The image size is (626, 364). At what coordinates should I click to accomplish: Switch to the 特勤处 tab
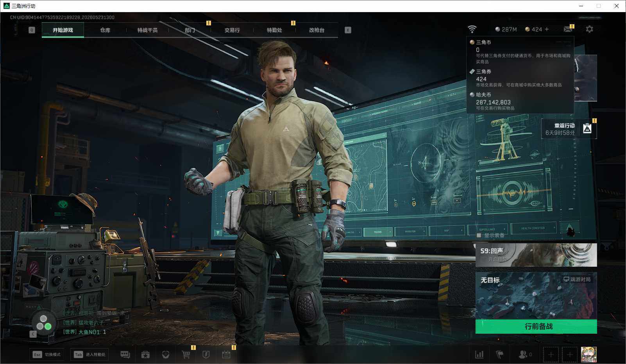(x=274, y=30)
